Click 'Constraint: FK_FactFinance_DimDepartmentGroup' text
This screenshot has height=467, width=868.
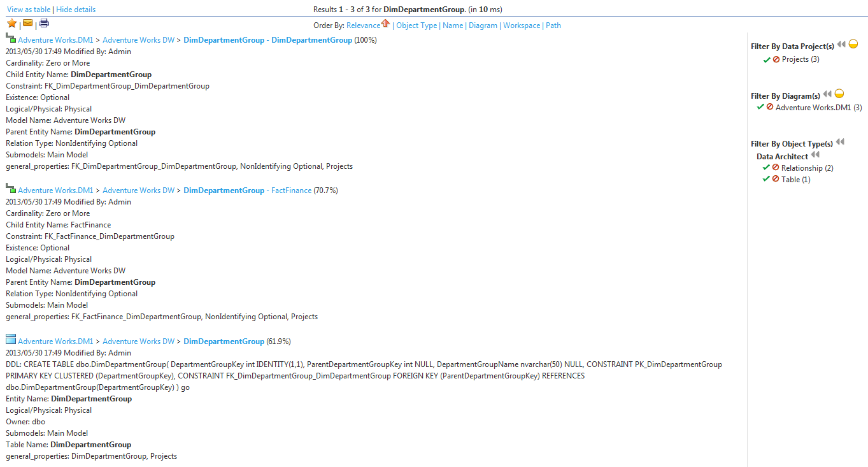tap(90, 236)
